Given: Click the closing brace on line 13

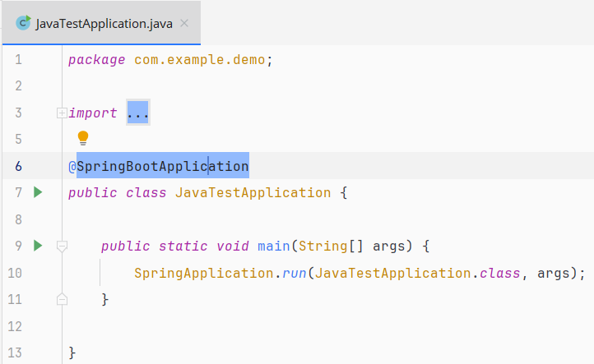Looking at the screenshot, I should (72, 352).
